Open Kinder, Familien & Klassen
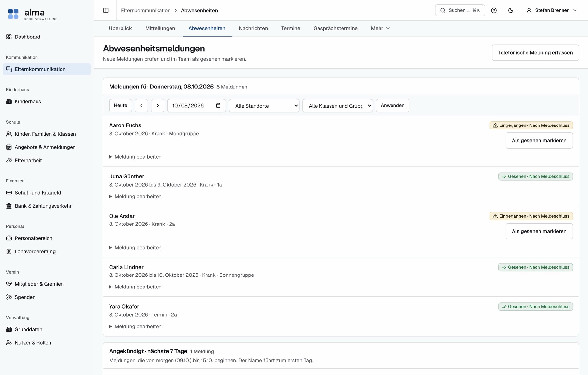The height and width of the screenshot is (375, 588). pos(47,134)
